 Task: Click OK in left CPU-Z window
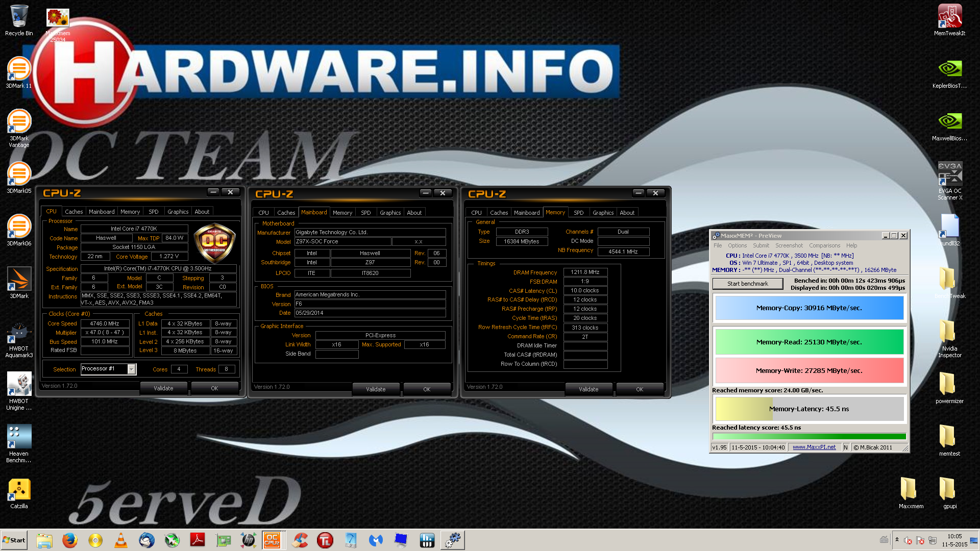click(x=214, y=388)
